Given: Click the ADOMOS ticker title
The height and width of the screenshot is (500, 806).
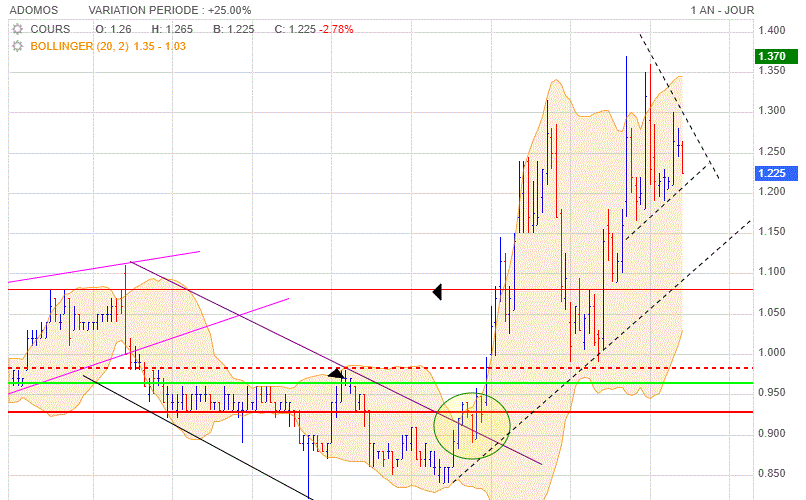Looking at the screenshot, I should (x=34, y=10).
